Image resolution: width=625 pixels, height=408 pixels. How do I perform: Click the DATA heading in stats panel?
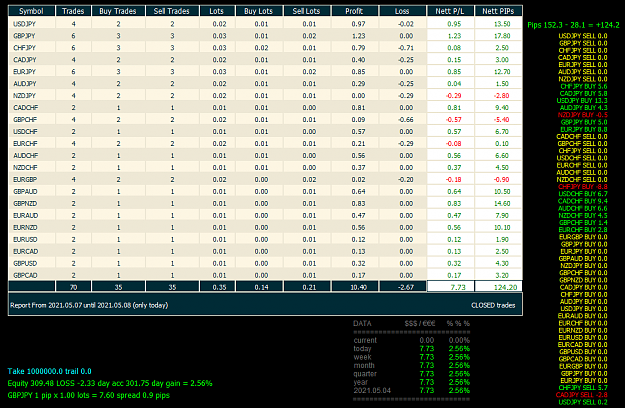(362, 323)
